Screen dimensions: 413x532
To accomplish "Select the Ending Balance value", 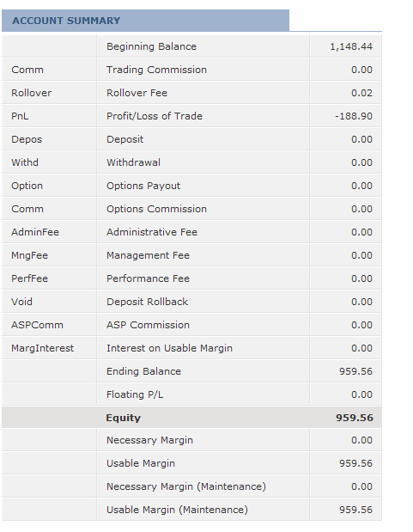I will (355, 371).
